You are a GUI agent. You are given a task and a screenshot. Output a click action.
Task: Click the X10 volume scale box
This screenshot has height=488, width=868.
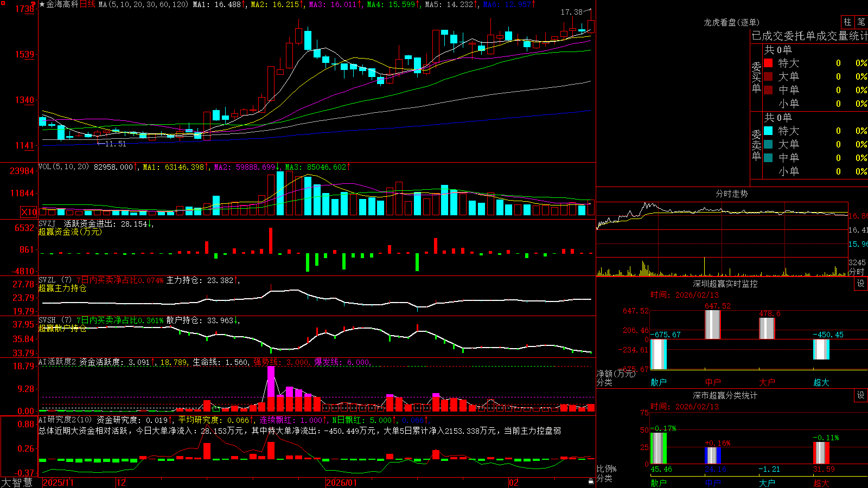tap(29, 212)
